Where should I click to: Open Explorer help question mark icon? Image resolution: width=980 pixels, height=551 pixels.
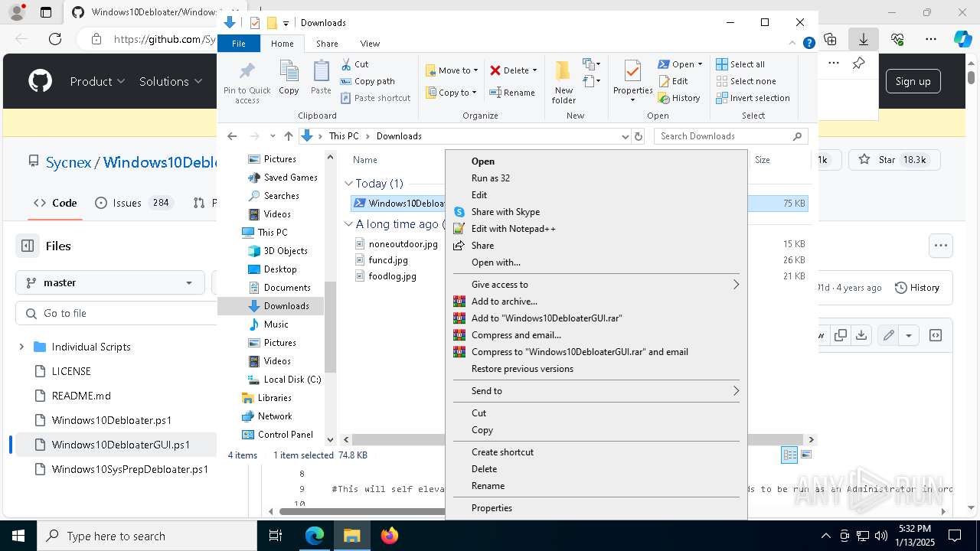808,44
